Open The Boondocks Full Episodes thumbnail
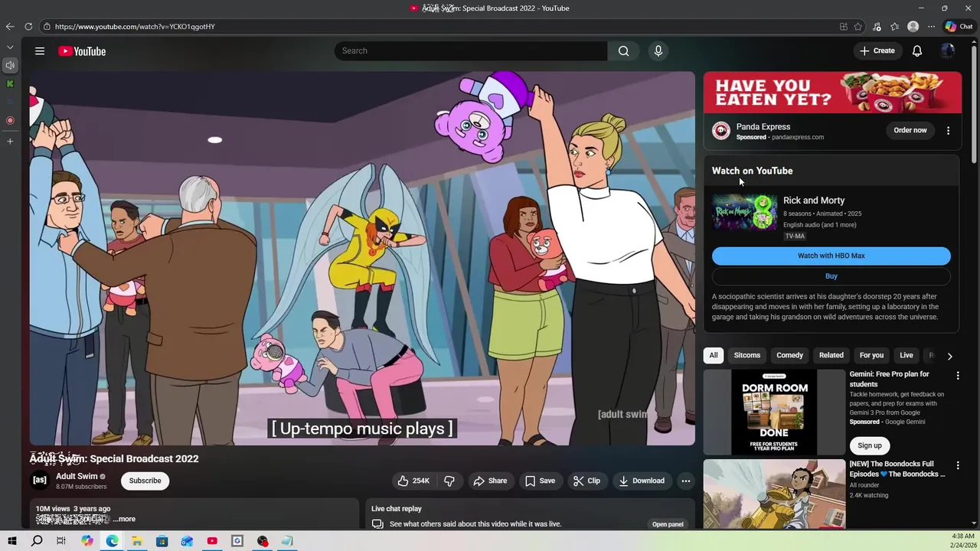 (775, 494)
